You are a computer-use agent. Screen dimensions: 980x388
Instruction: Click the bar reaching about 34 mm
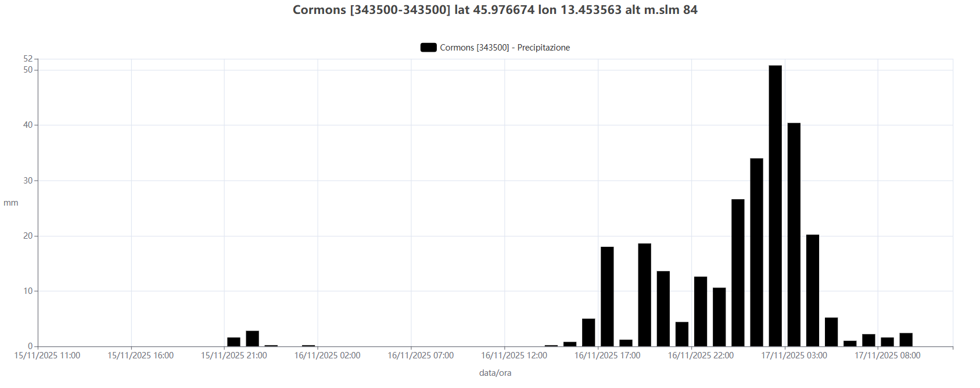[756, 252]
